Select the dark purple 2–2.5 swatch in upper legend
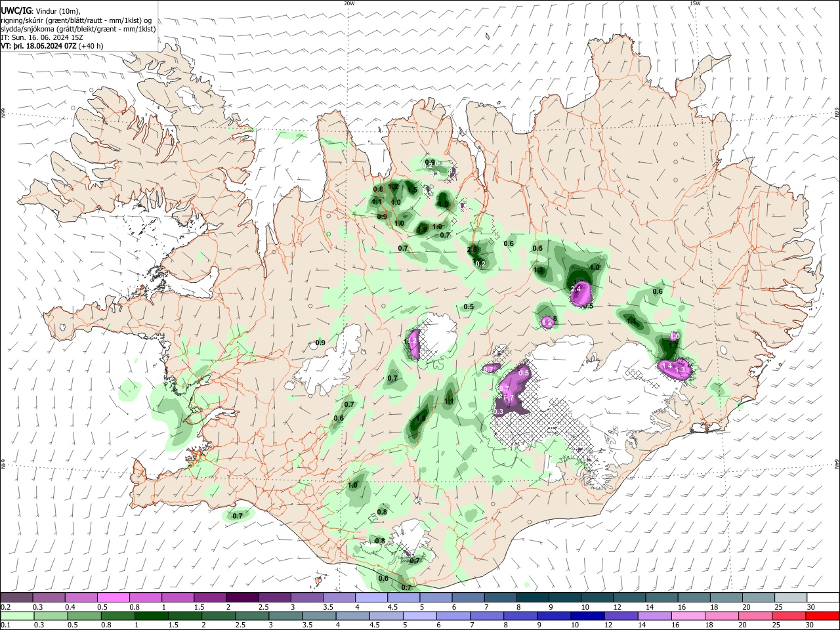The width and height of the screenshot is (840, 630). tap(242, 598)
